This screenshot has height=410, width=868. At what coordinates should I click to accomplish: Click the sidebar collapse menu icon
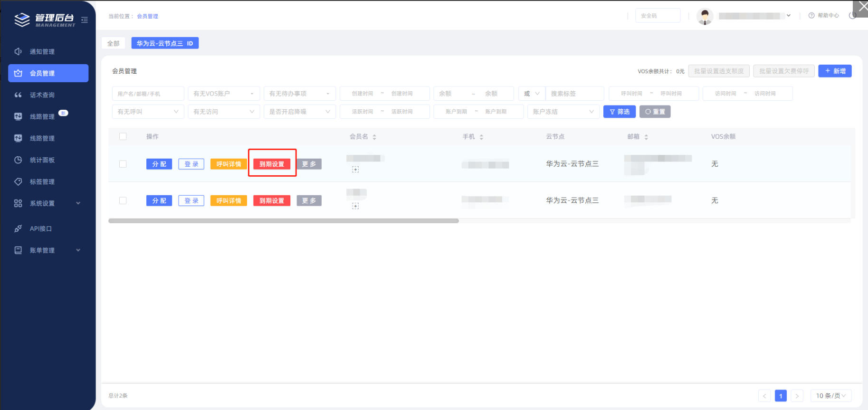pyautogui.click(x=85, y=20)
